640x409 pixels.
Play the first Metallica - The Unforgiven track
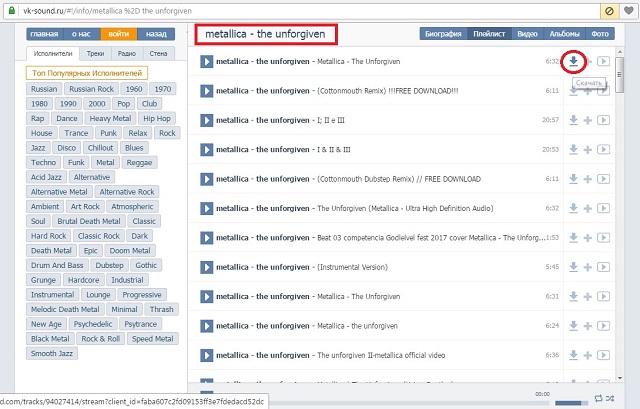[207, 62]
